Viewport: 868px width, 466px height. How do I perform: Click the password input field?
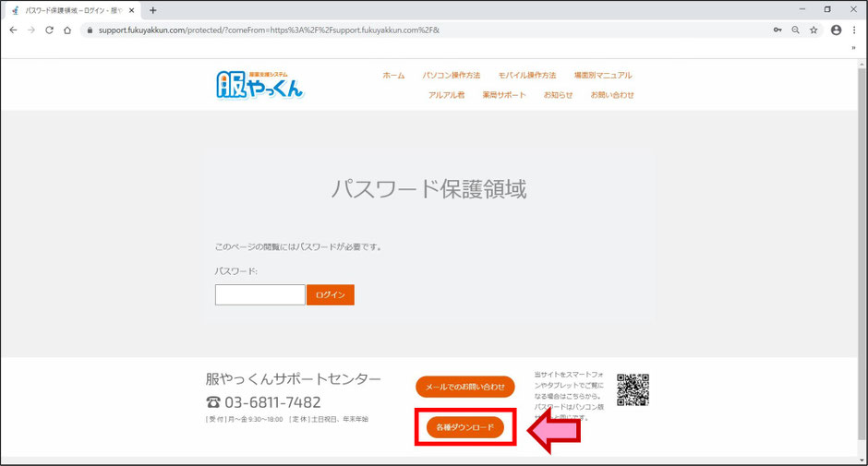coord(260,295)
